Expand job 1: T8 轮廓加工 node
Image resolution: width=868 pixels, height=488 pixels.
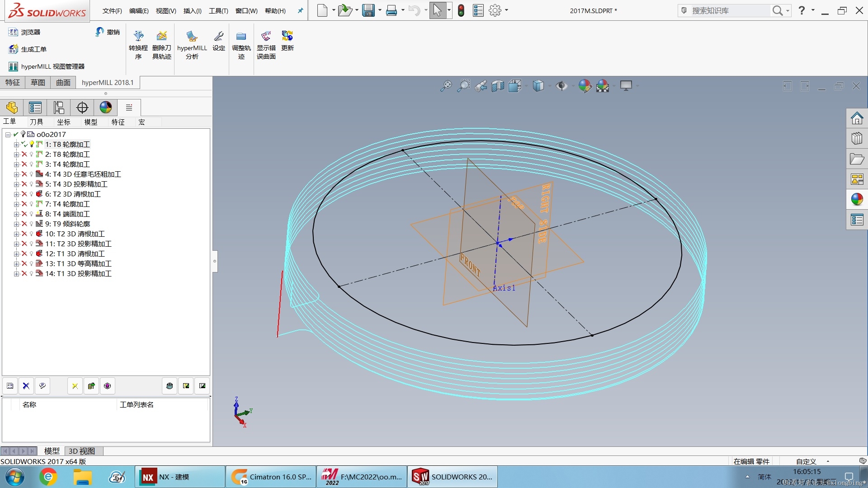click(16, 145)
